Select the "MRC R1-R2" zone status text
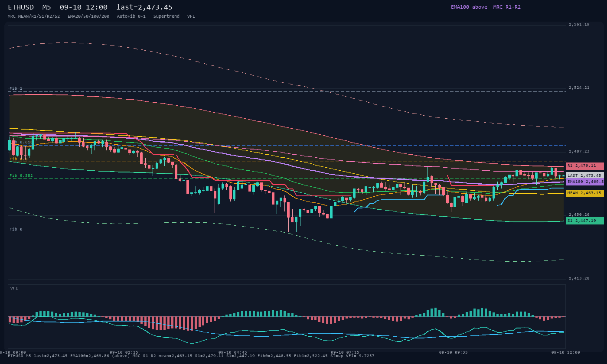Image resolution: width=607 pixels, height=364 pixels. pyautogui.click(x=507, y=7)
